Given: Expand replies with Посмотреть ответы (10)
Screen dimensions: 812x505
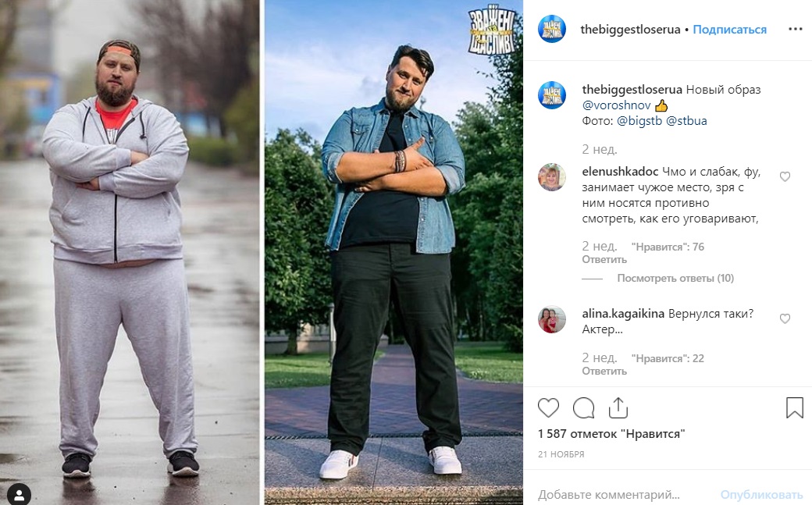Looking at the screenshot, I should [675, 278].
